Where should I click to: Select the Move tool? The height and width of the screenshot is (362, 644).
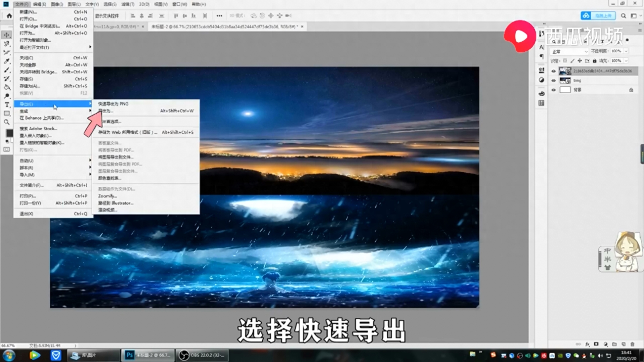coord(7,35)
